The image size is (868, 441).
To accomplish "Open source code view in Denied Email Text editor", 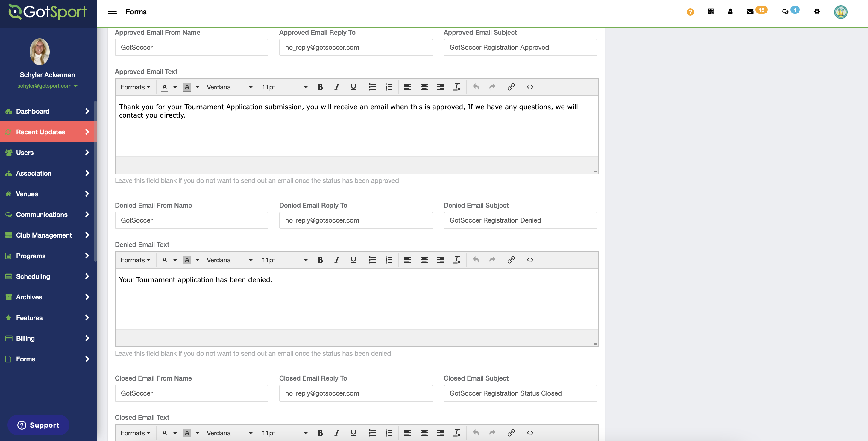I will pyautogui.click(x=530, y=260).
